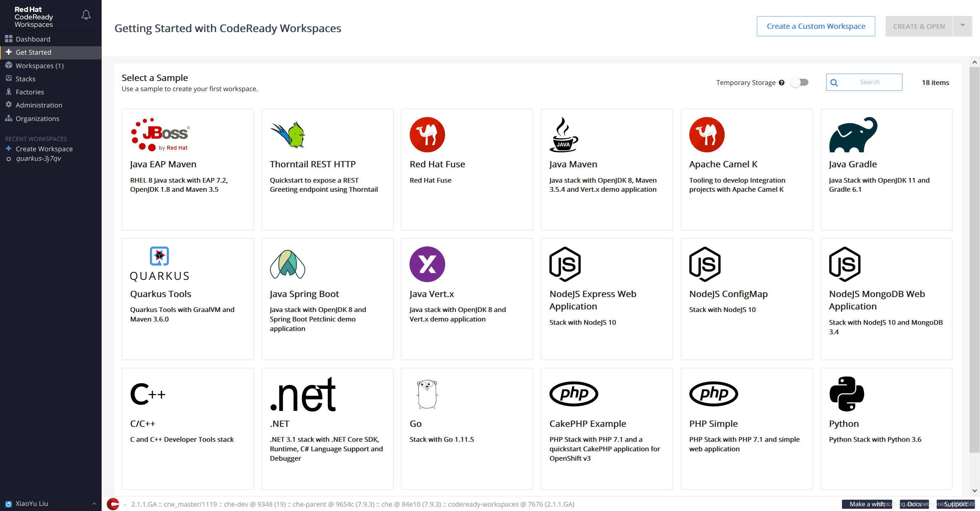Image resolution: width=980 pixels, height=511 pixels.
Task: Click the Quarkus logo
Action: coord(160,264)
